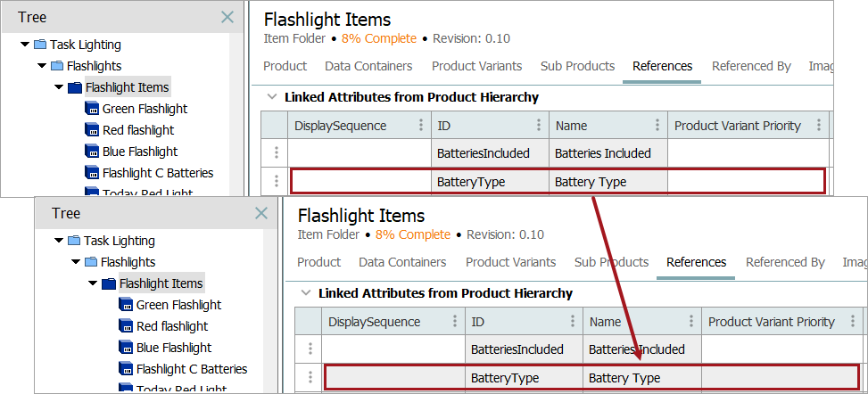This screenshot has width=868, height=394.
Task: Click Blue Flashlight product icon in lower tree
Action: [x=125, y=348]
